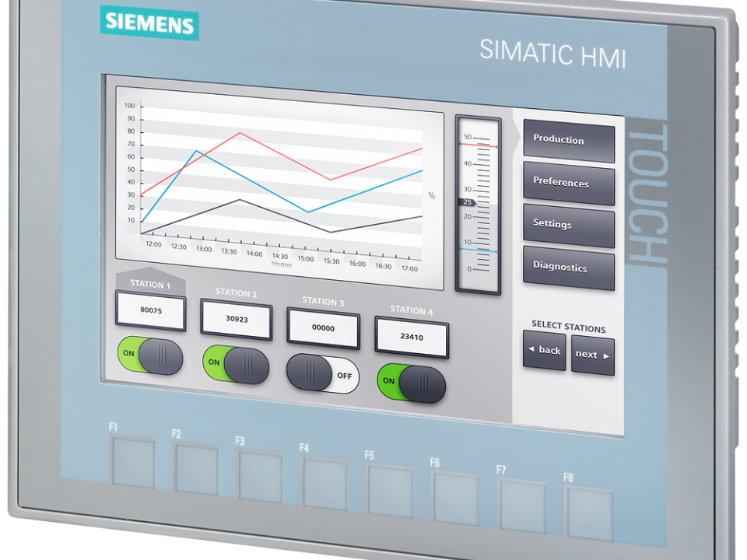Open the Settings menu button
747x560 pixels.
tap(569, 226)
